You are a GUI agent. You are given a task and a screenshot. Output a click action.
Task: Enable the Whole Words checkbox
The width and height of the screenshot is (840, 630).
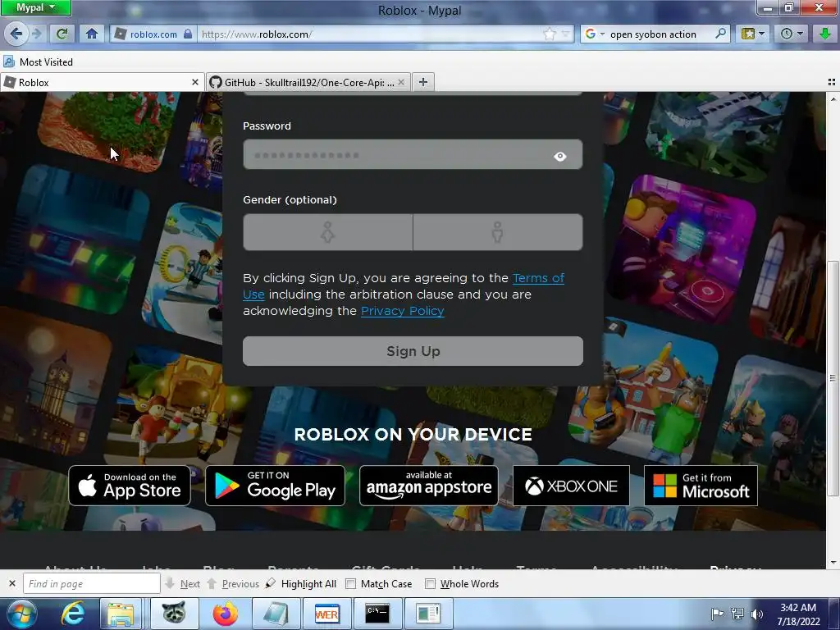[430, 584]
